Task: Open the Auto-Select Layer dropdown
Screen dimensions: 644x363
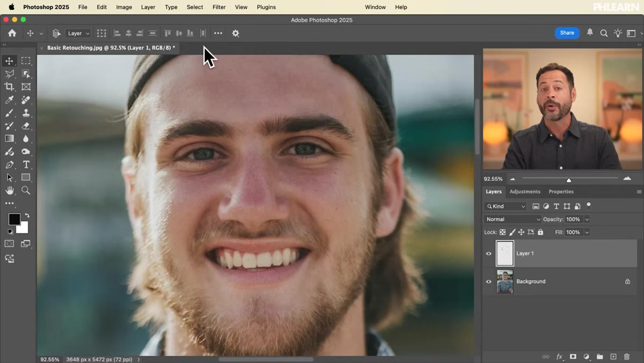Action: pos(78,33)
